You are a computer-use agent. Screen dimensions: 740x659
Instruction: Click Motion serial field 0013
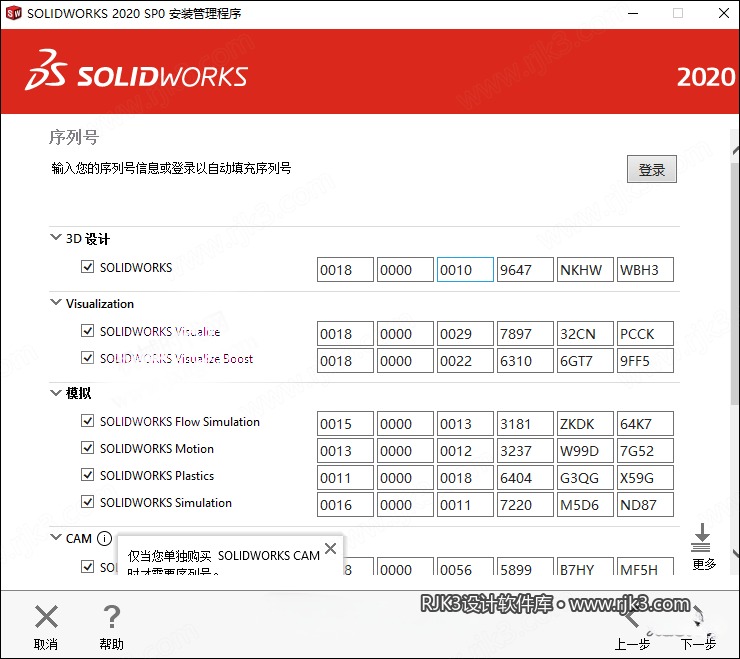345,450
